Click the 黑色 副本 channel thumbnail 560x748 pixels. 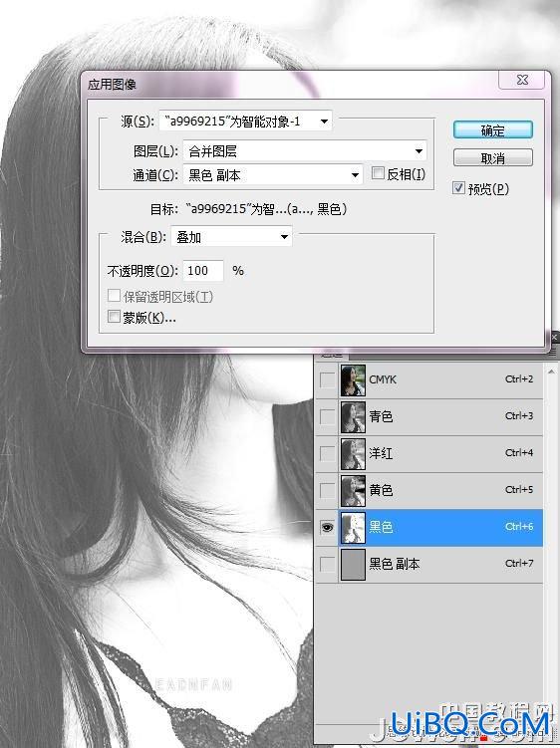click(353, 565)
